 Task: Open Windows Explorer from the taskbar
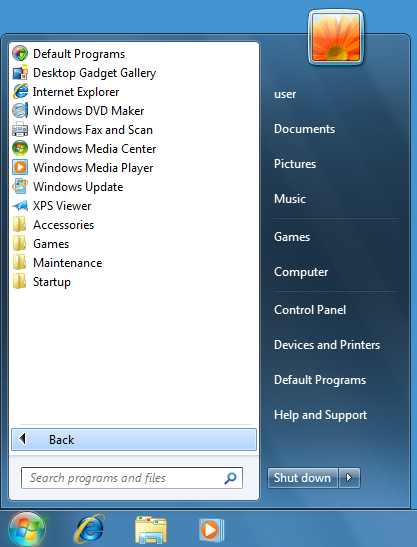150,531
